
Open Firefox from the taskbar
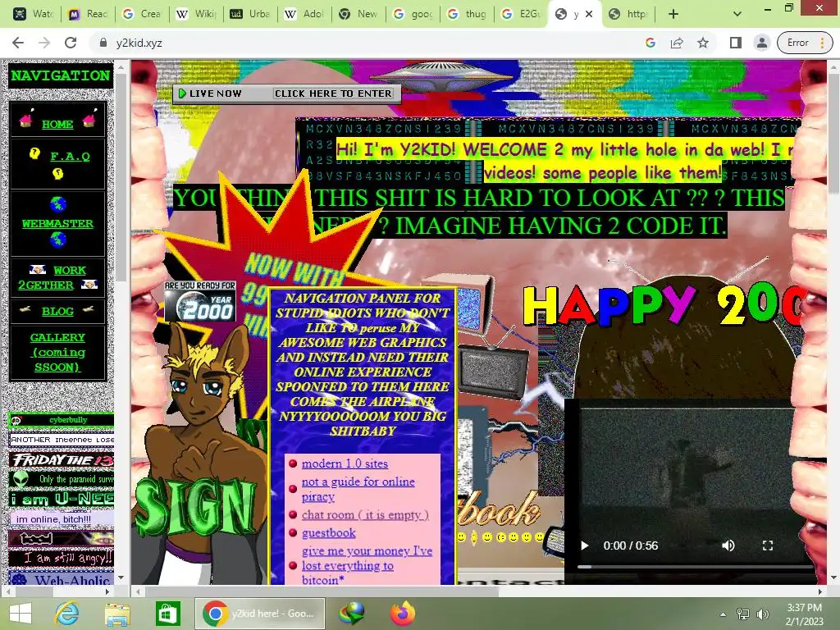(404, 614)
